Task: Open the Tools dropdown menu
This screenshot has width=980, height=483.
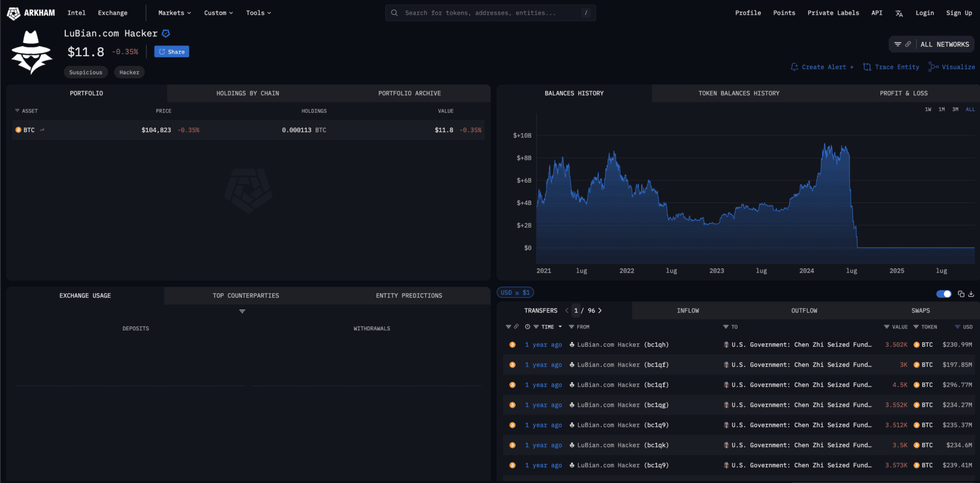Action: click(x=258, y=13)
